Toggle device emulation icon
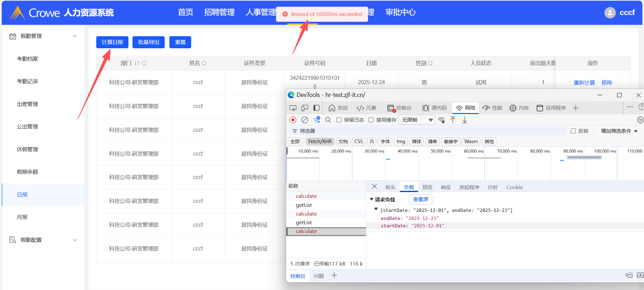This screenshot has height=290, width=644. point(305,108)
